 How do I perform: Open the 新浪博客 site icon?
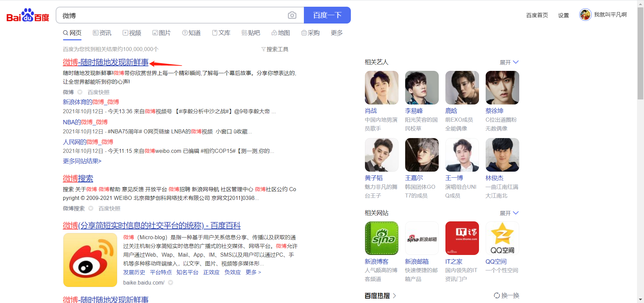coord(382,238)
